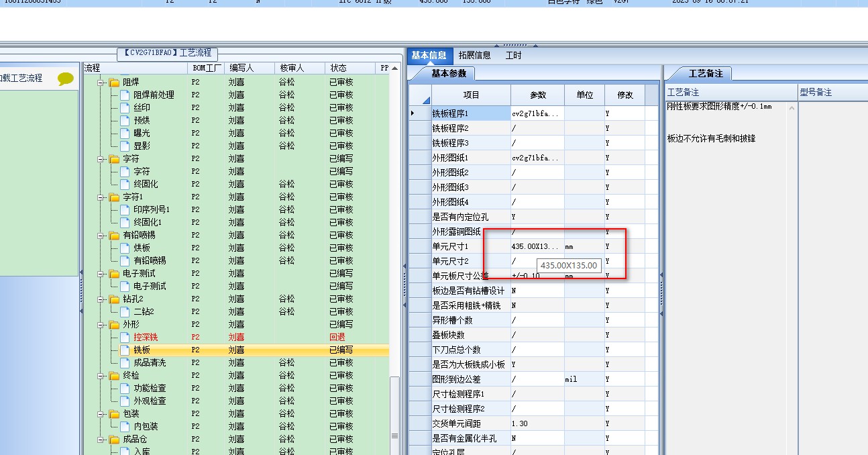The height and width of the screenshot is (455, 868).
Task: Click the row pointer beside 铣板程序1
Action: tap(413, 113)
